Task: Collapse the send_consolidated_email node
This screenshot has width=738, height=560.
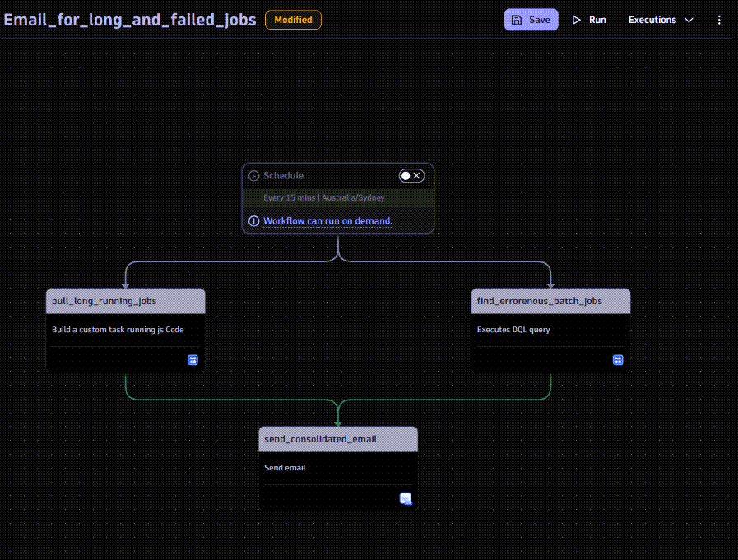Action: (337, 438)
